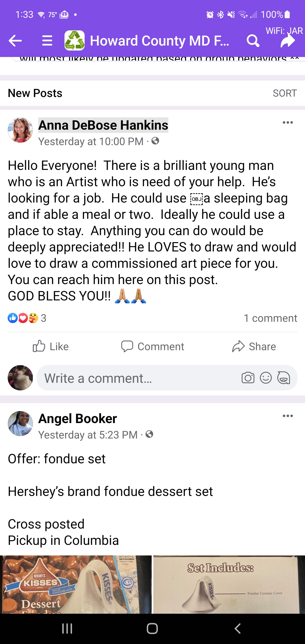Open Angel Booker's profile name
This screenshot has width=305, height=644.
coord(78,419)
